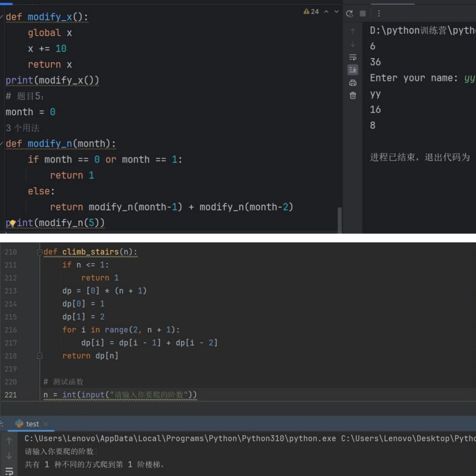Open the run toolbar more options menu

(378, 13)
